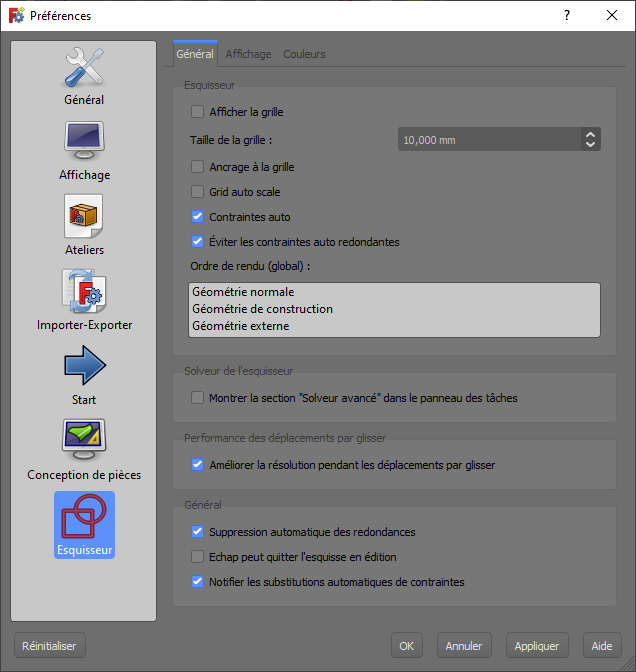Toggle Éviter les contraintes auto redondantes
This screenshot has height=672, width=636.
(197, 242)
